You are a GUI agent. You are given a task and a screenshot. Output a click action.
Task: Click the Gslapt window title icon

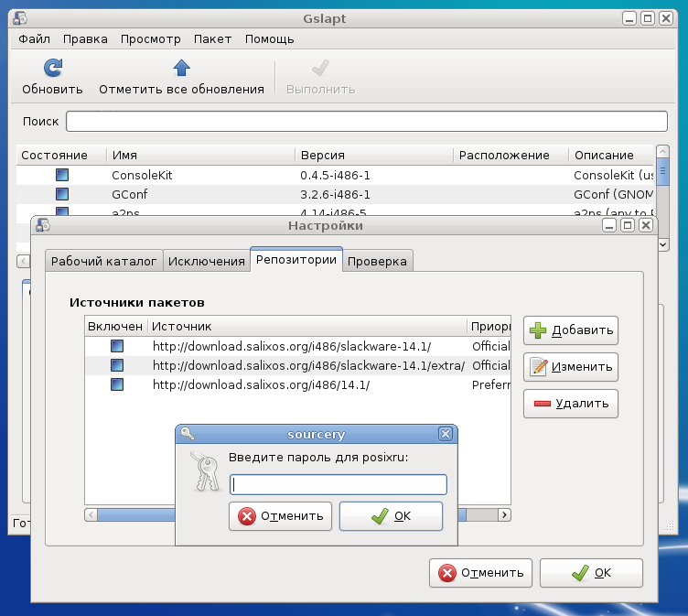[20, 18]
